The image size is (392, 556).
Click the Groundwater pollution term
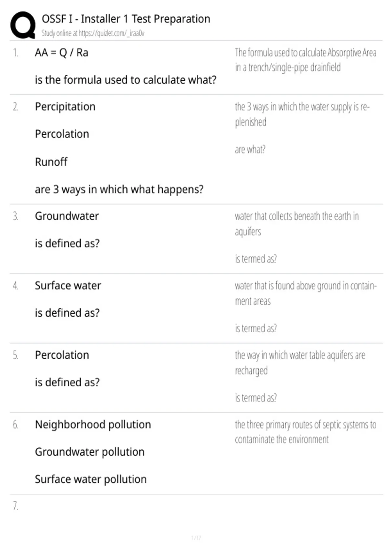(x=90, y=452)
